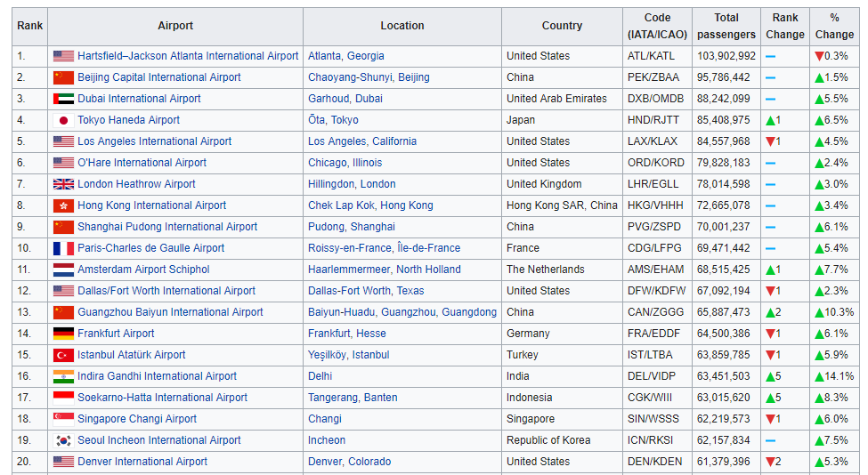The height and width of the screenshot is (475, 868).
Task: Click the Code (IATA/ICAO) column header
Action: 657,26
